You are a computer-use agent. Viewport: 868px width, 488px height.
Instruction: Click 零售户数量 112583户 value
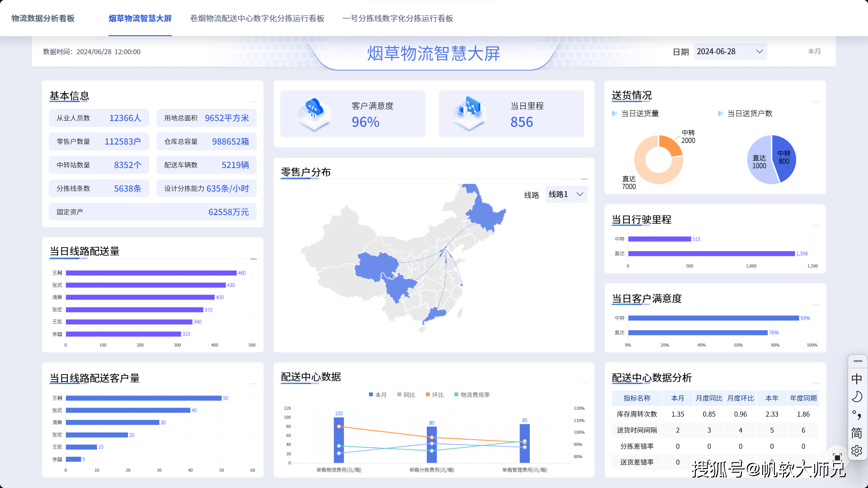123,141
